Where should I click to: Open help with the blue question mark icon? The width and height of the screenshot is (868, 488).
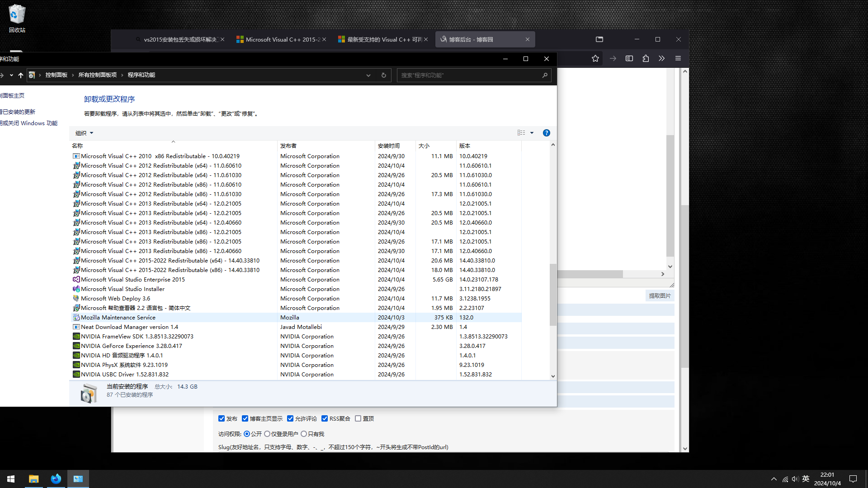[x=547, y=133]
